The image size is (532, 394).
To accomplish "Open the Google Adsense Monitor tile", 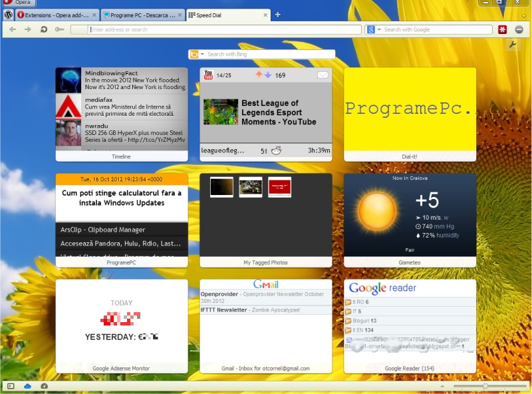I will (122, 326).
